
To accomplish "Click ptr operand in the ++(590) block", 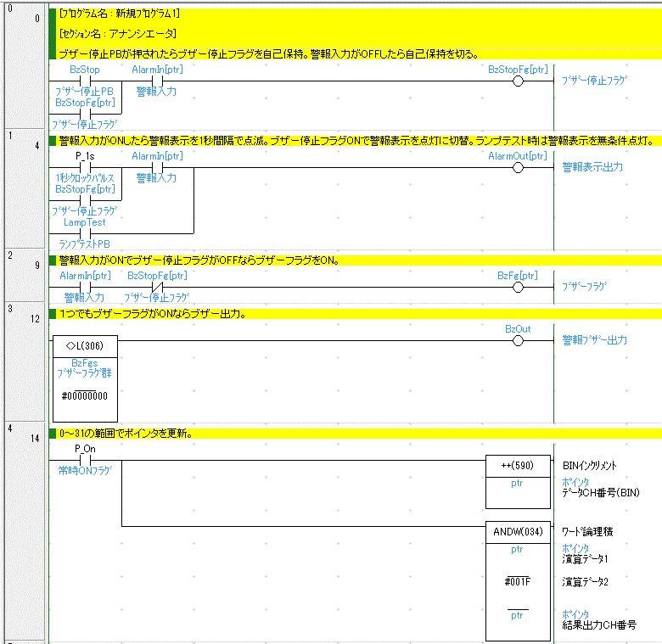I will (x=517, y=483).
